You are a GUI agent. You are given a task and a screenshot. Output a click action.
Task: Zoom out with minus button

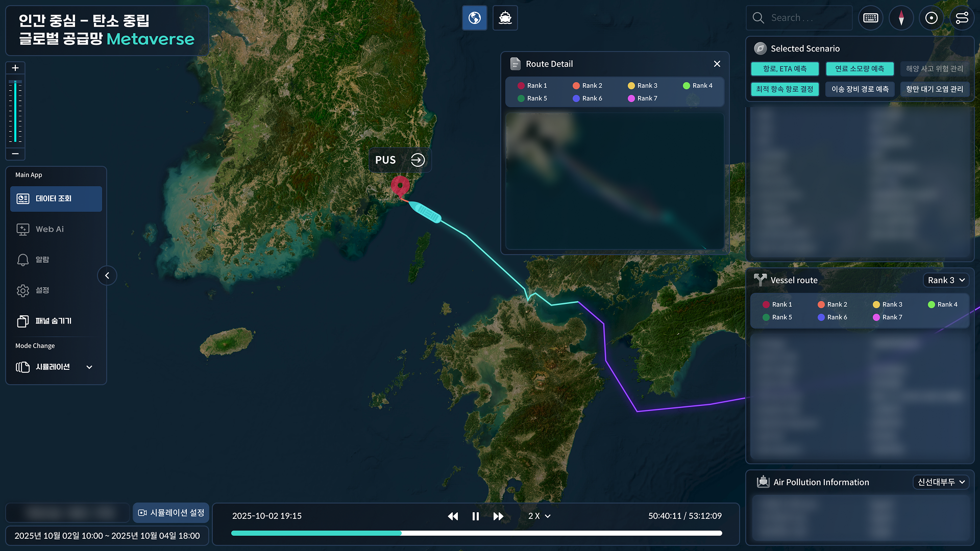click(x=15, y=154)
